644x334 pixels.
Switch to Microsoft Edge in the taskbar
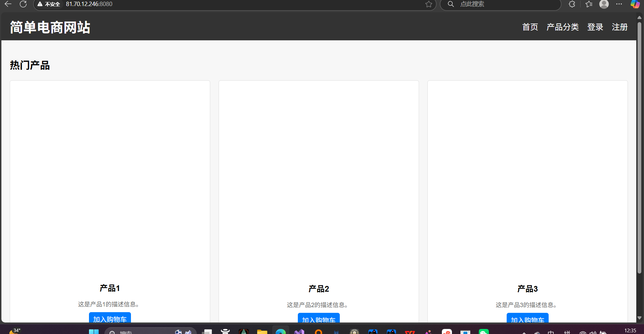(x=281, y=331)
